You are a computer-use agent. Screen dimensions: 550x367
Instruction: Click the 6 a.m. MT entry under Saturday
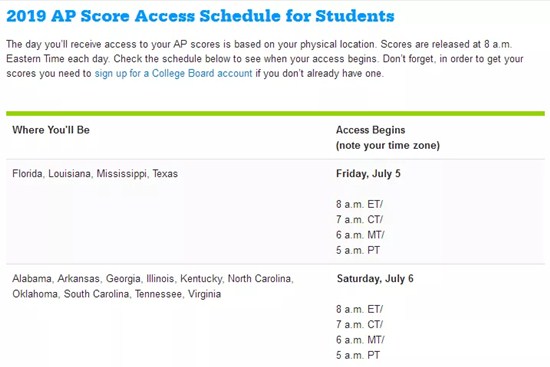pos(360,340)
